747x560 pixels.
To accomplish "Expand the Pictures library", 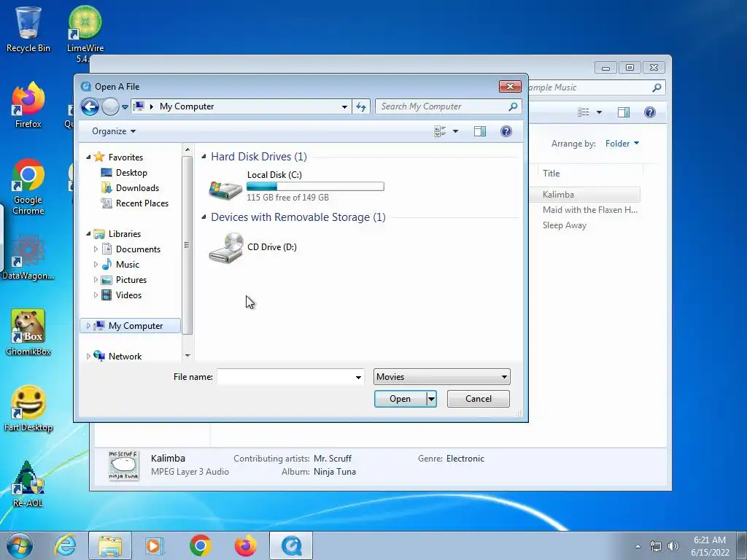I will click(x=96, y=279).
